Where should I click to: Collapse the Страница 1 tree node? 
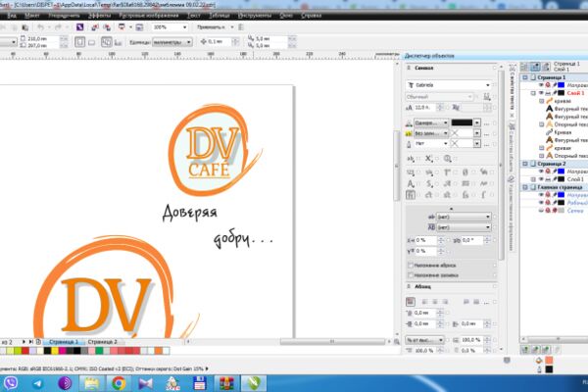[525, 77]
